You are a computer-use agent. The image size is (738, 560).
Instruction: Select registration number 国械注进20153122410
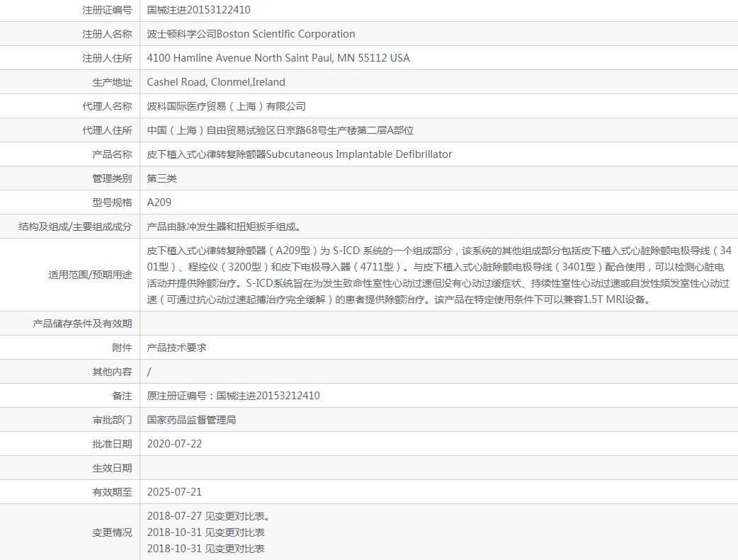198,10
